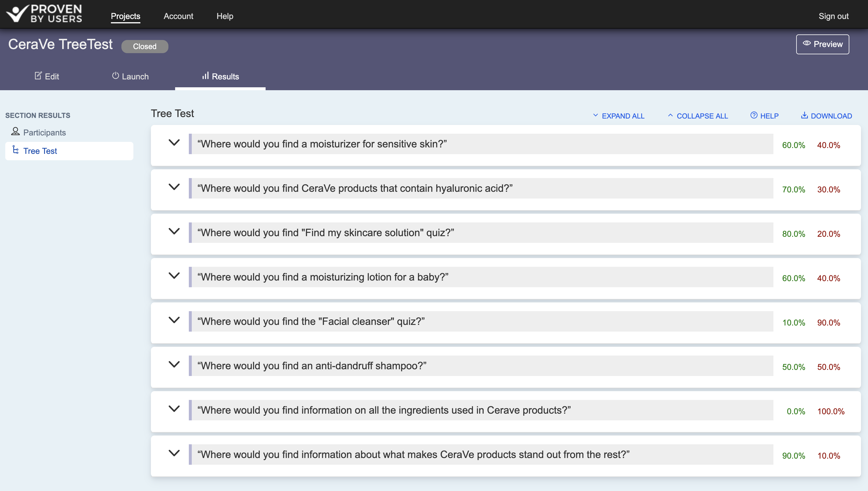Viewport: 868px width, 491px height.
Task: Open Participants section results
Action: click(x=69, y=132)
